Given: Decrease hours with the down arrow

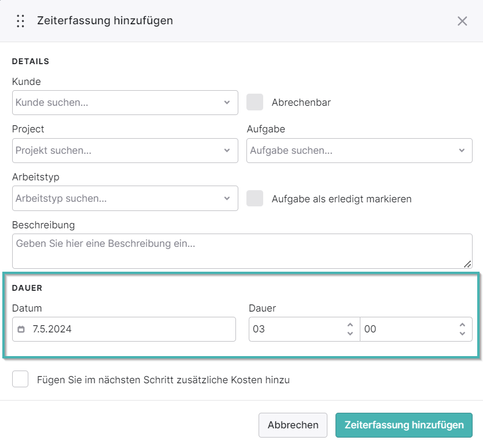Looking at the screenshot, I should point(350,334).
